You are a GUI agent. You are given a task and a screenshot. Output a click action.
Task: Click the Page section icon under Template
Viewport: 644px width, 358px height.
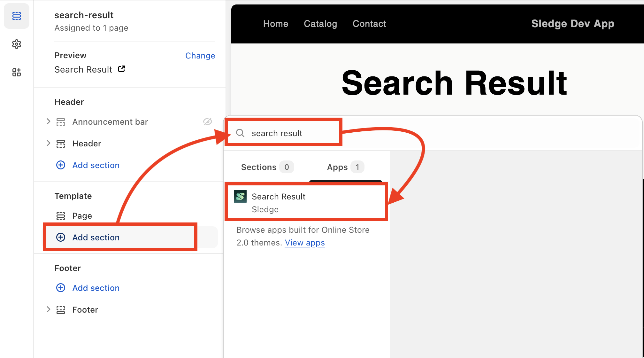(x=61, y=216)
